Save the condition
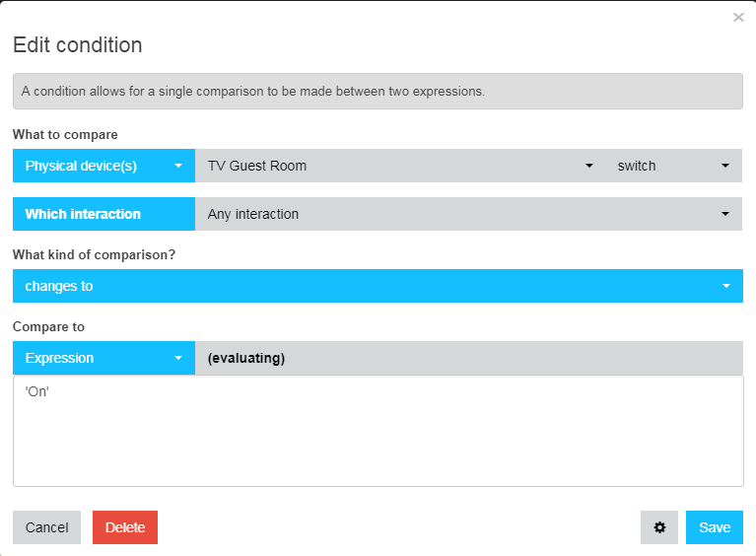 [714, 527]
